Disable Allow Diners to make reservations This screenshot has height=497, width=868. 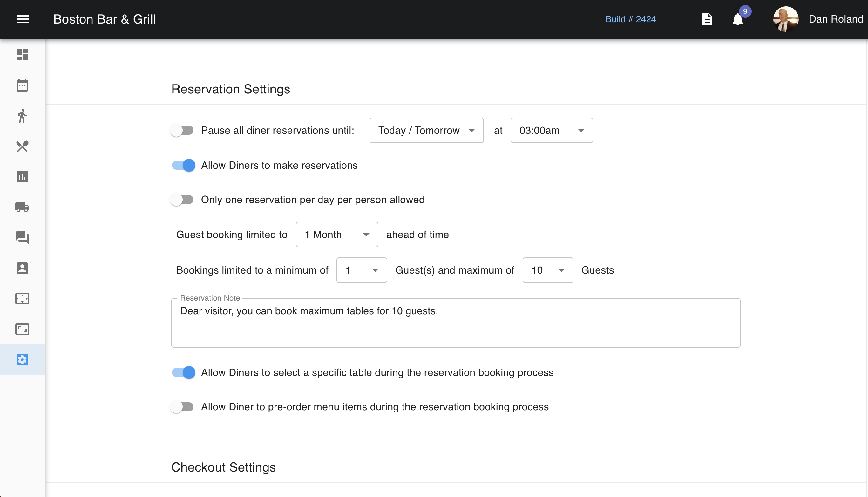pos(184,165)
